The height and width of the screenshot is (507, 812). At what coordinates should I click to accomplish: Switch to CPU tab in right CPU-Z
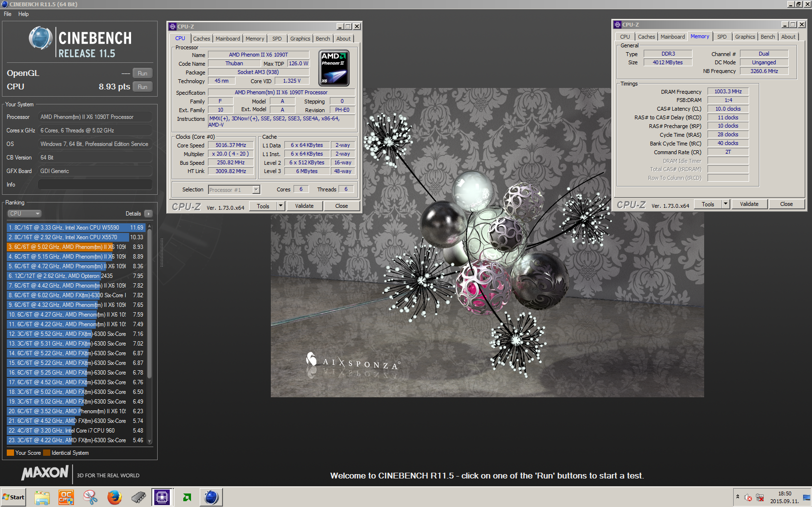625,37
